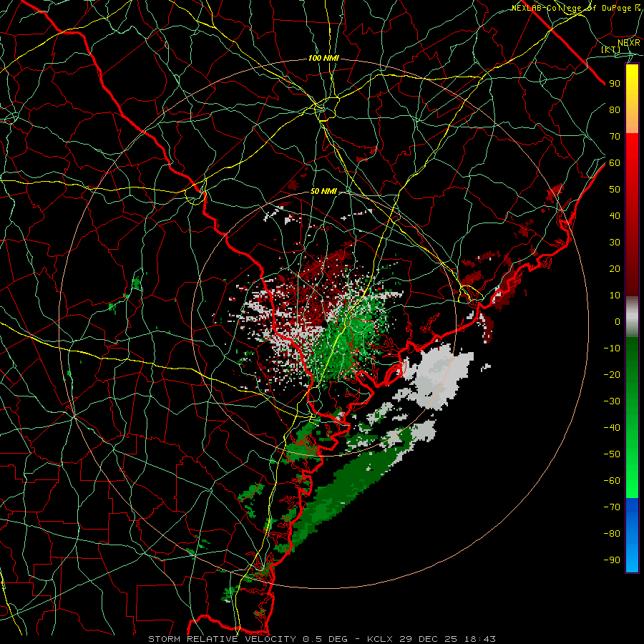Screen dimensions: 644x644
Task: Click the yellow top segment of the color bar
Action: tap(632, 99)
